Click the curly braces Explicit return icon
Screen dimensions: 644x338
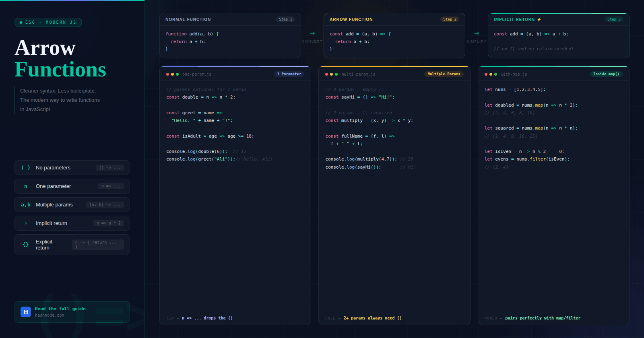(x=26, y=245)
